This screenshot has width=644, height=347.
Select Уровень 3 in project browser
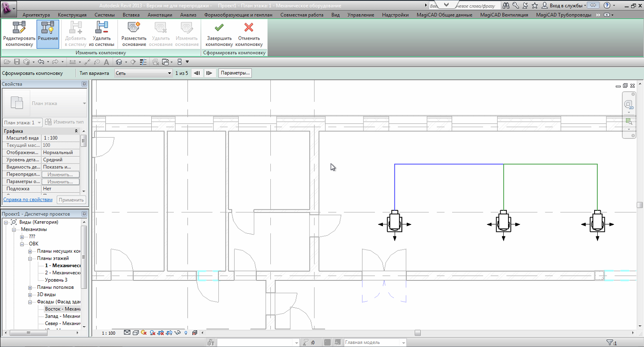coord(56,280)
